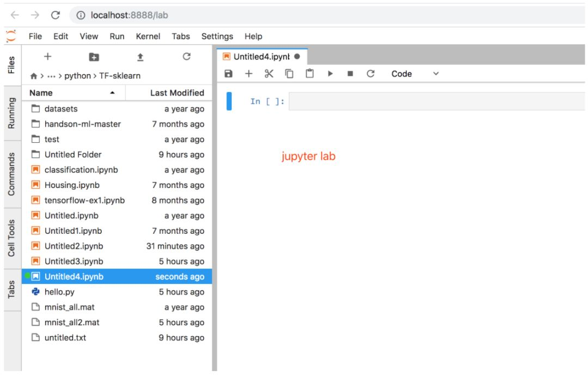Viewport: 588px width, 382px height.
Task: Click the Python icon next to hello.py
Action: pyautogui.click(x=35, y=292)
